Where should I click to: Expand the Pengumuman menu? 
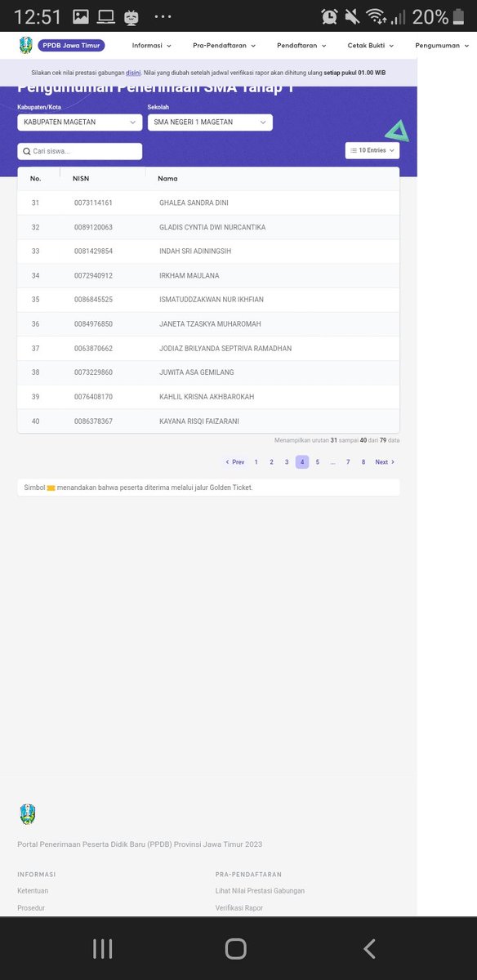click(444, 46)
